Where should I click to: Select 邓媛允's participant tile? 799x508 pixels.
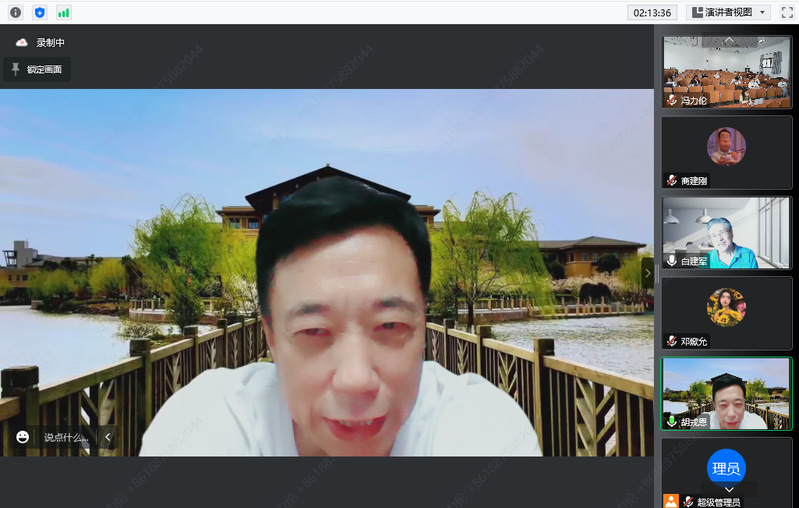tap(727, 313)
